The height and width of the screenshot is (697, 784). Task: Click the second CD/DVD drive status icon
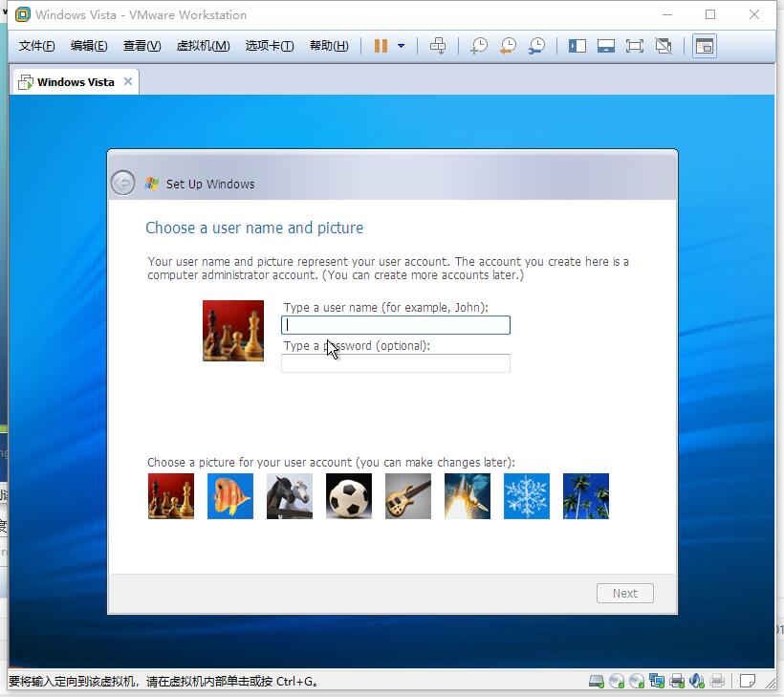(637, 681)
